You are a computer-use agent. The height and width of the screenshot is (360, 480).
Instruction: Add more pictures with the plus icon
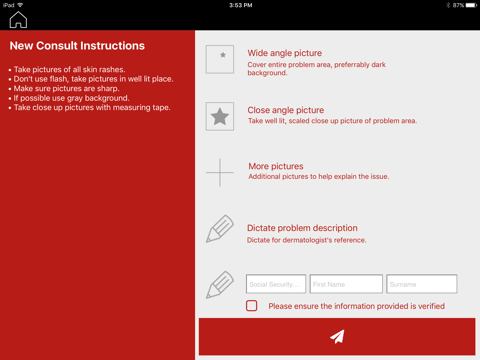(x=220, y=172)
